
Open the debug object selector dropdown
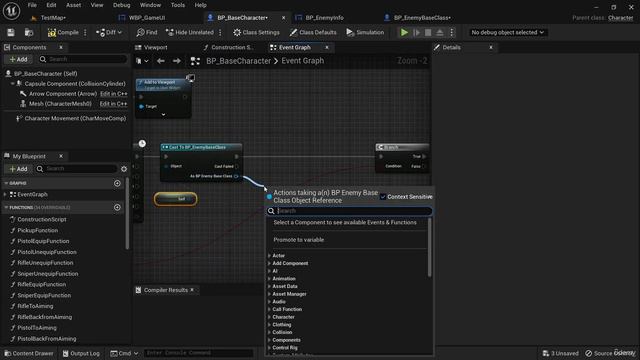click(507, 32)
